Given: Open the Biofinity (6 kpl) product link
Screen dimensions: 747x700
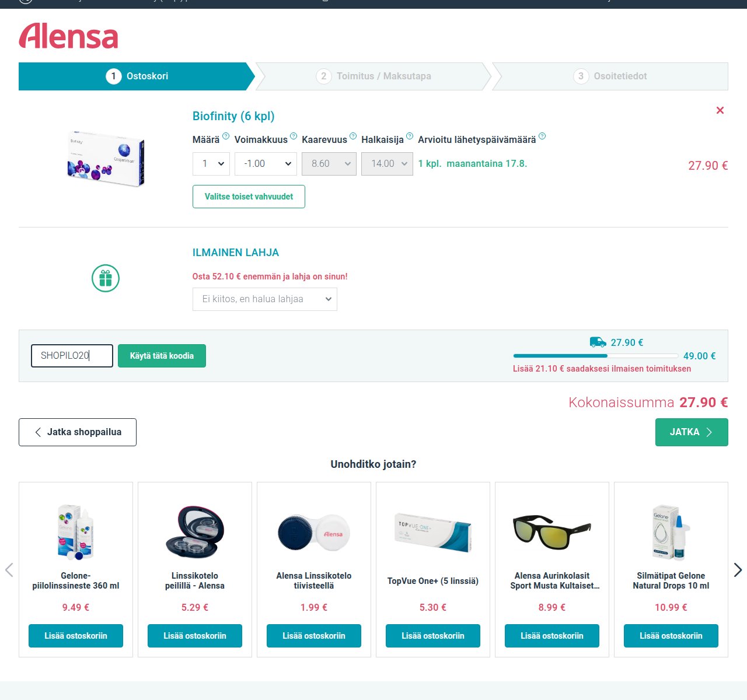Looking at the screenshot, I should [x=233, y=116].
